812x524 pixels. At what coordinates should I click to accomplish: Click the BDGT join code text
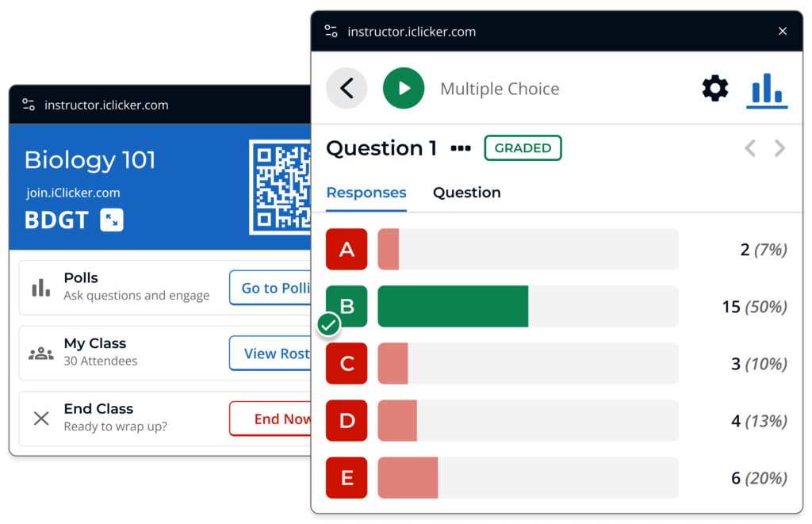[x=56, y=220]
